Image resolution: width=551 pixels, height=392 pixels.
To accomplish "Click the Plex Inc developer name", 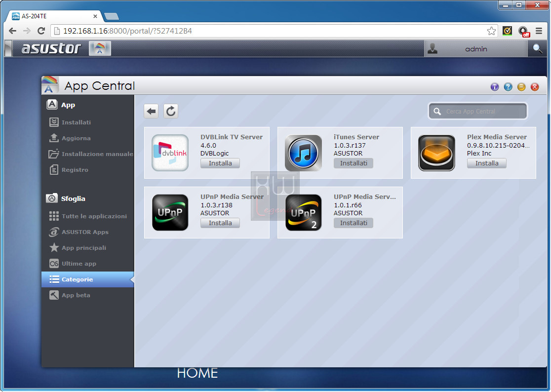I will (479, 154).
